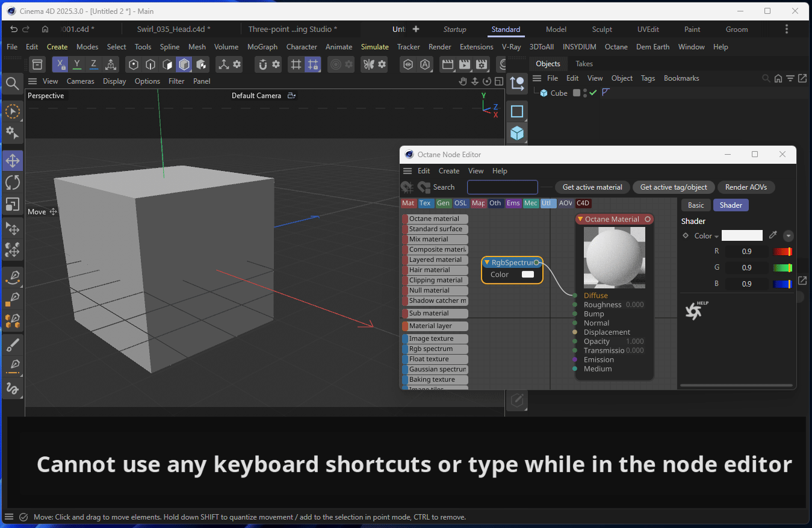Open the status bar hamburger menu
The image size is (812, 528).
[9, 517]
